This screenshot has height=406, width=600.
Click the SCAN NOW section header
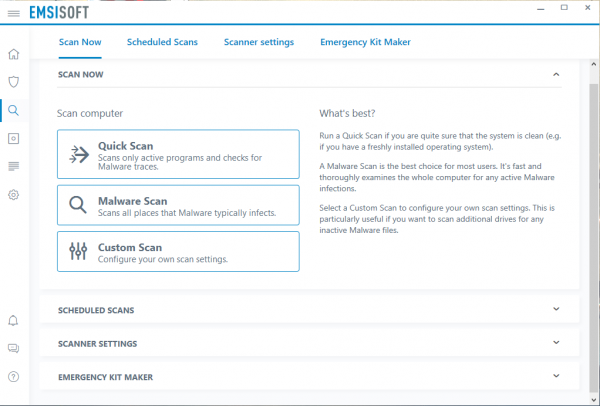(x=309, y=75)
